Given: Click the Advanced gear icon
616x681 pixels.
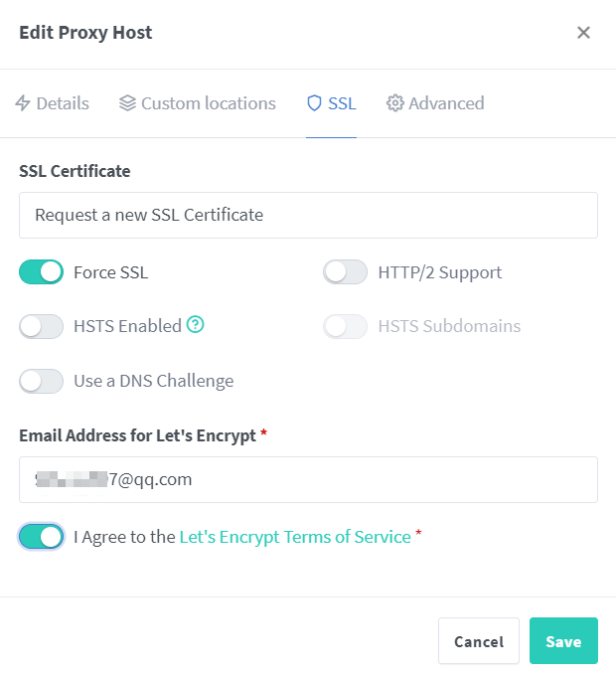Looking at the screenshot, I should (395, 103).
